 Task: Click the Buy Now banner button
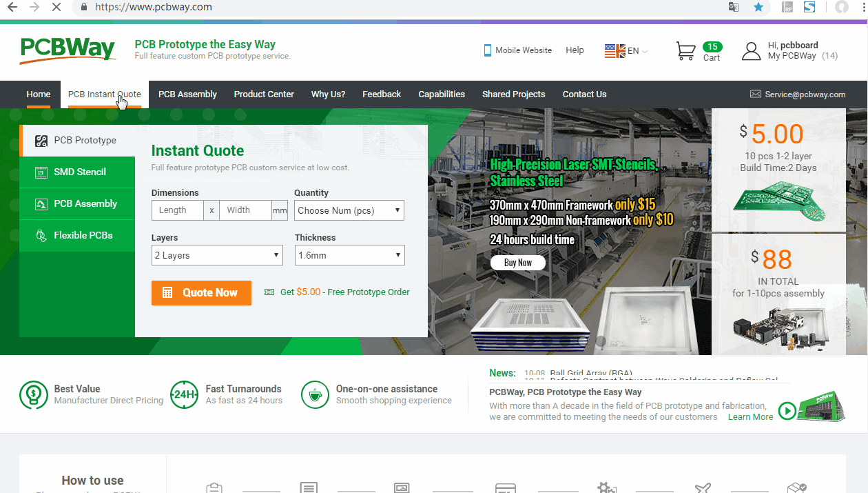point(518,263)
